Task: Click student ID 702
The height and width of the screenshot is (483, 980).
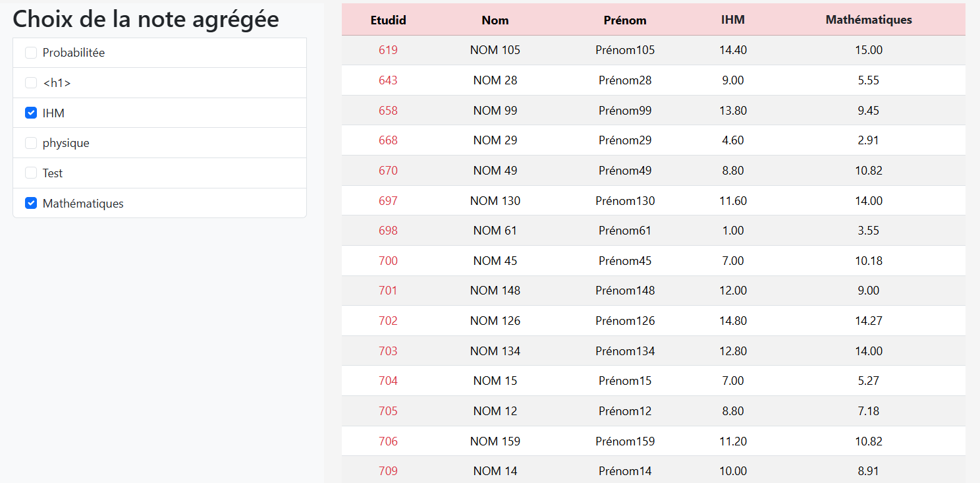Action: coord(388,321)
